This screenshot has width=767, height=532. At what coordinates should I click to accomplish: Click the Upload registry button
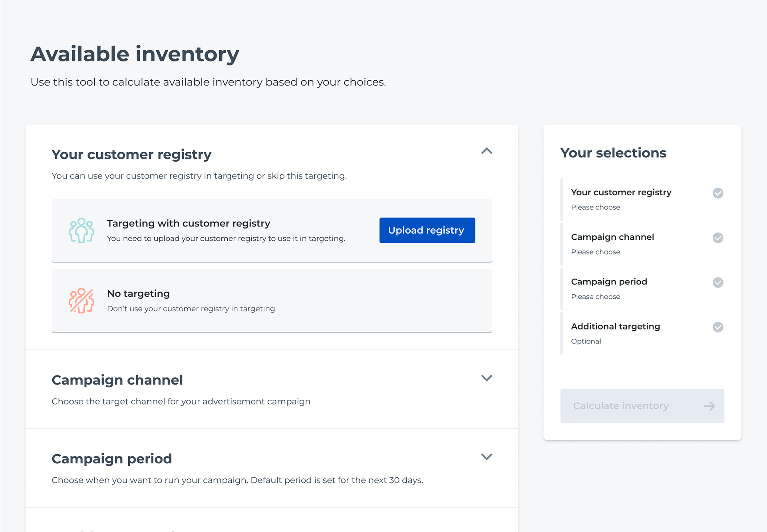427,230
